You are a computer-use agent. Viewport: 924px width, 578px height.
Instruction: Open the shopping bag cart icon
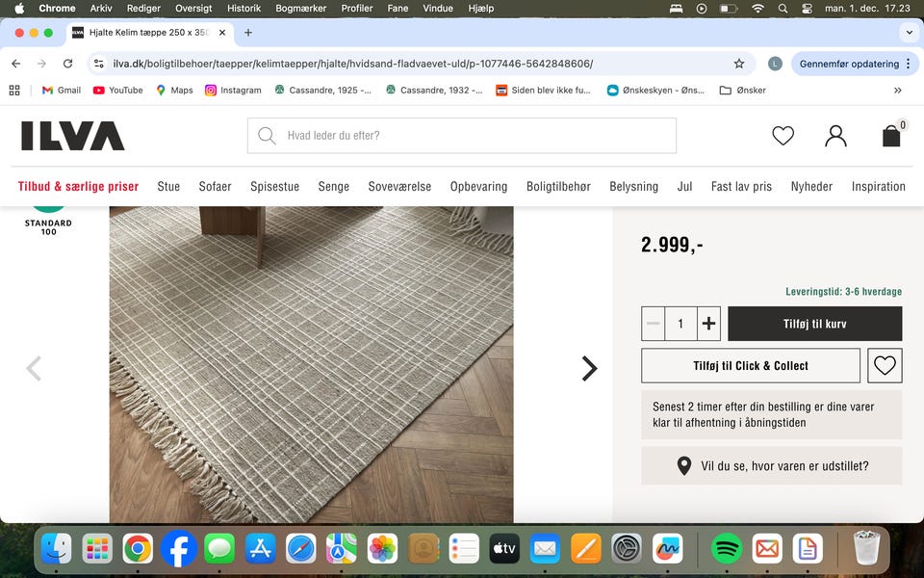[x=891, y=136]
